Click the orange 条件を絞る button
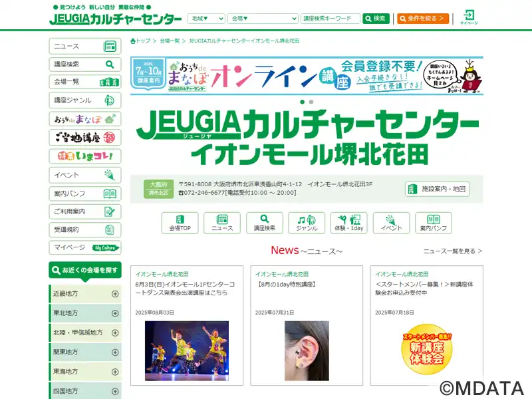532x399 pixels. [423, 19]
